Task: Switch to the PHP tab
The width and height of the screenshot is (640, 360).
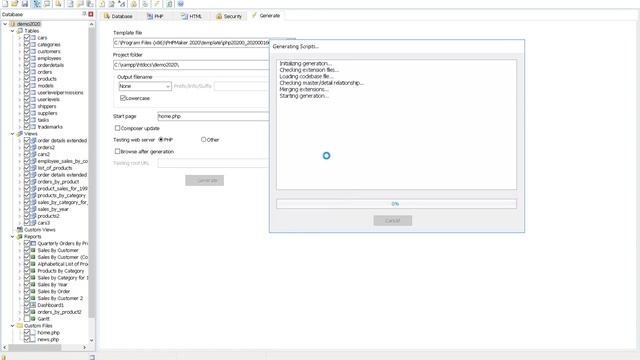Action: click(155, 16)
